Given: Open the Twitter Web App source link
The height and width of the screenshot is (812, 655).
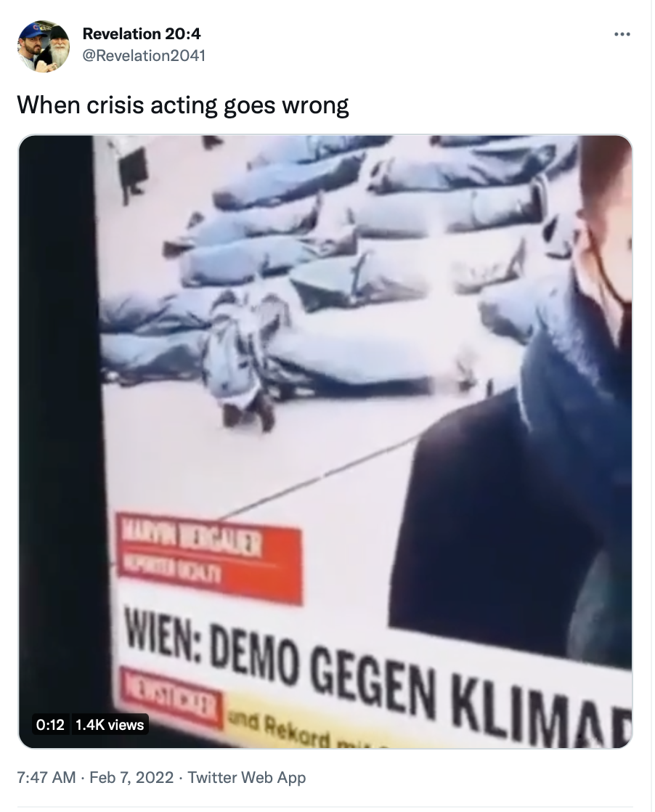Looking at the screenshot, I should (246, 777).
